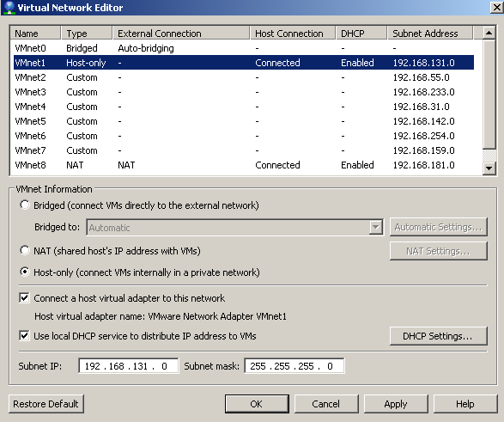
Task: Sort by the Name column header
Action: [35, 34]
